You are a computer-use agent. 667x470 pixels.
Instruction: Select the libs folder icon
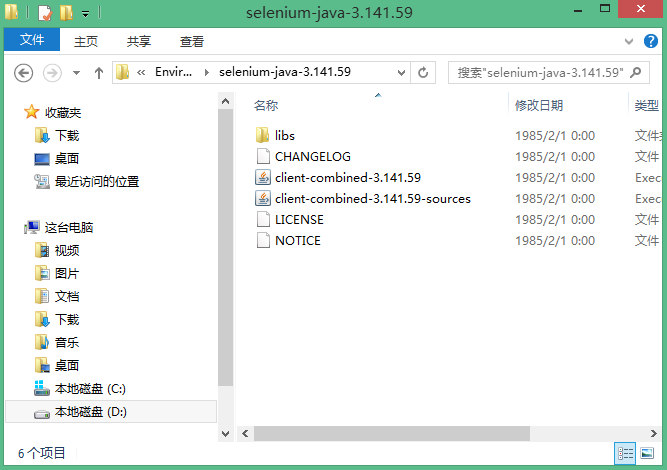click(x=263, y=135)
